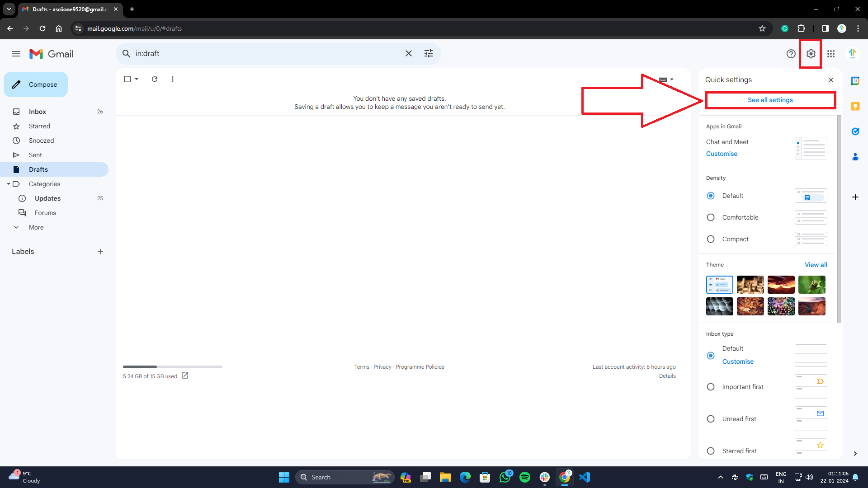
Task: Go to Sent folder
Action: [35, 155]
